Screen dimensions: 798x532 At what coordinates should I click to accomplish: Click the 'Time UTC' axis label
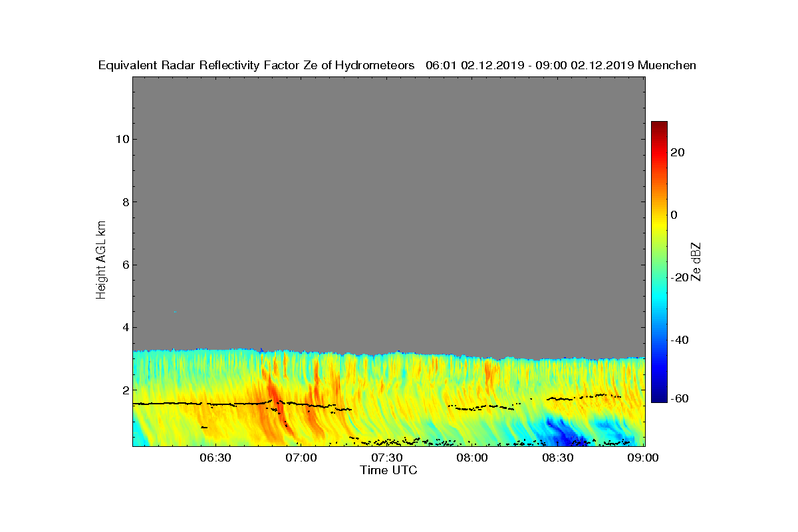click(389, 470)
